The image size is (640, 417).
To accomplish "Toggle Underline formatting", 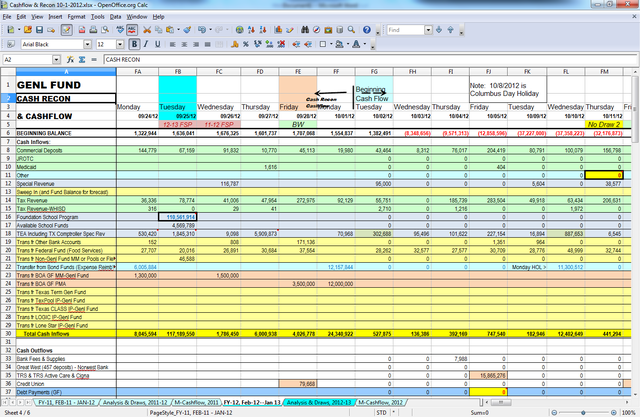I will tap(158, 44).
